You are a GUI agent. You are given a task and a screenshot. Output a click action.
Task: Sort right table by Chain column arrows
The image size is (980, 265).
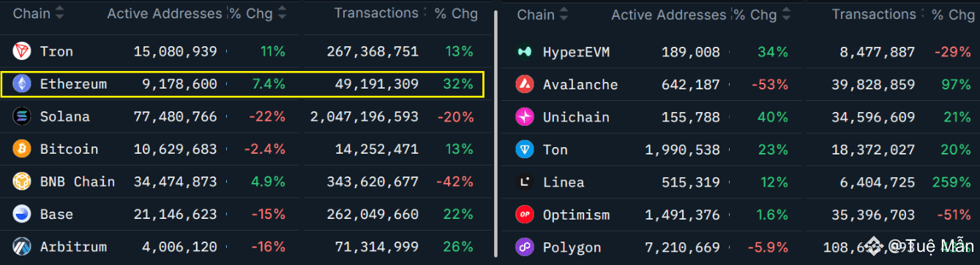coord(564,15)
